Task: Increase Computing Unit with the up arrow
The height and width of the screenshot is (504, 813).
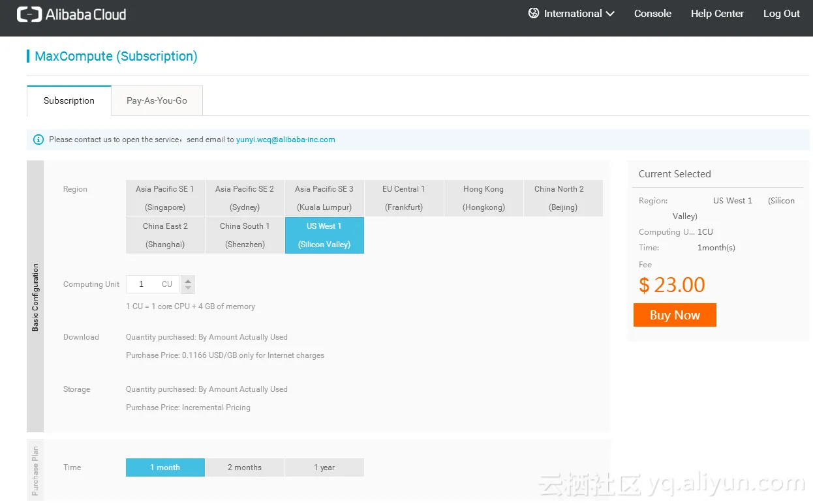Action: point(188,280)
